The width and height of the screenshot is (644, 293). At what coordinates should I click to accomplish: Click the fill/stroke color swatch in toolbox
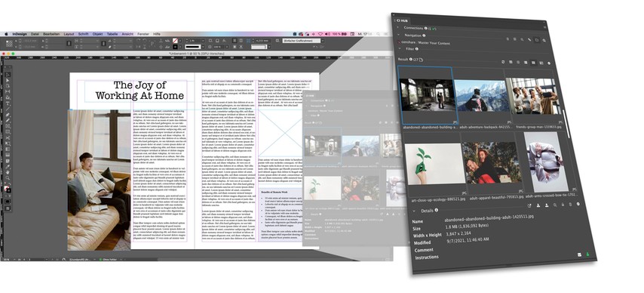(x=8, y=189)
